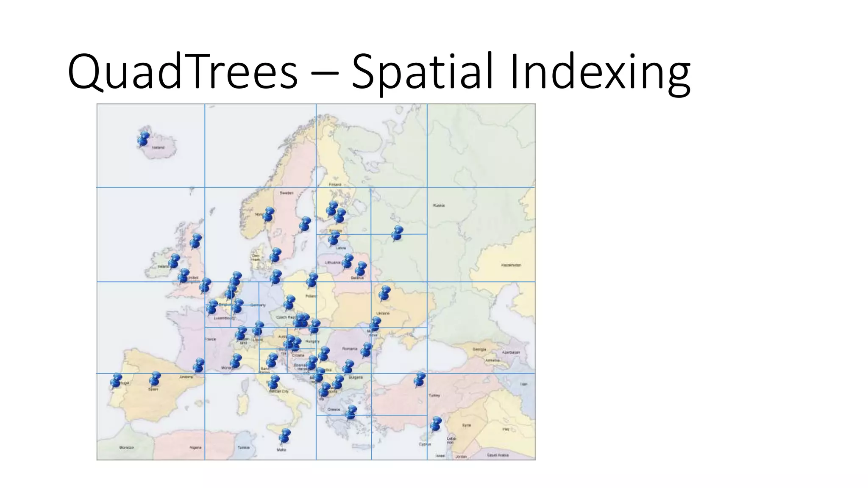
Task: Select the Greece label text
Action: 334,410
